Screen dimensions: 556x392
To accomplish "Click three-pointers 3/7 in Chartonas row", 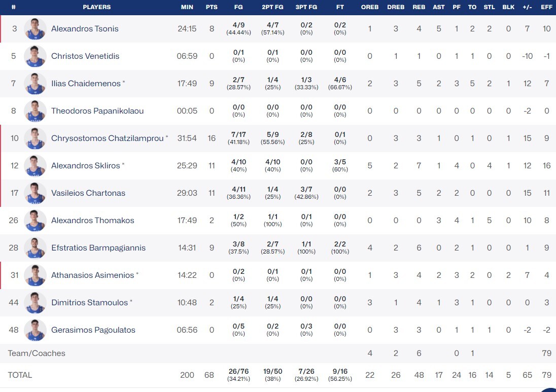I will pyautogui.click(x=306, y=189).
